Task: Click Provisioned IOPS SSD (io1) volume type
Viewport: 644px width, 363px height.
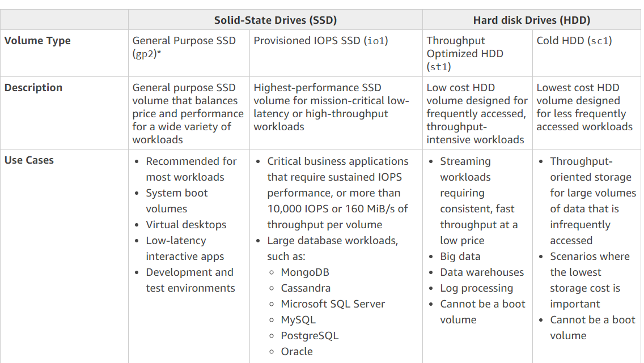Action: coord(321,41)
